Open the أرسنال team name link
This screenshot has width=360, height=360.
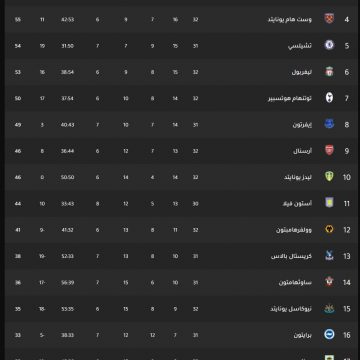click(x=303, y=151)
